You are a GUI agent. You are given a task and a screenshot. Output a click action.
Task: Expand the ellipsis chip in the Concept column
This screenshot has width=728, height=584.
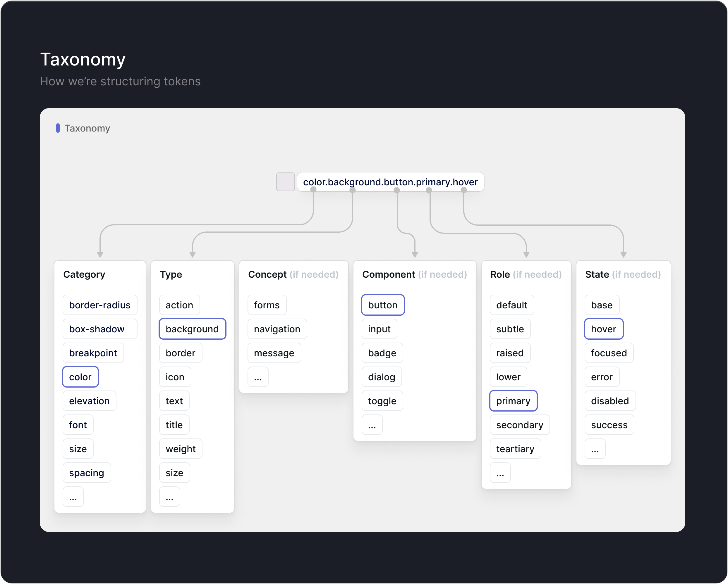coord(258,377)
